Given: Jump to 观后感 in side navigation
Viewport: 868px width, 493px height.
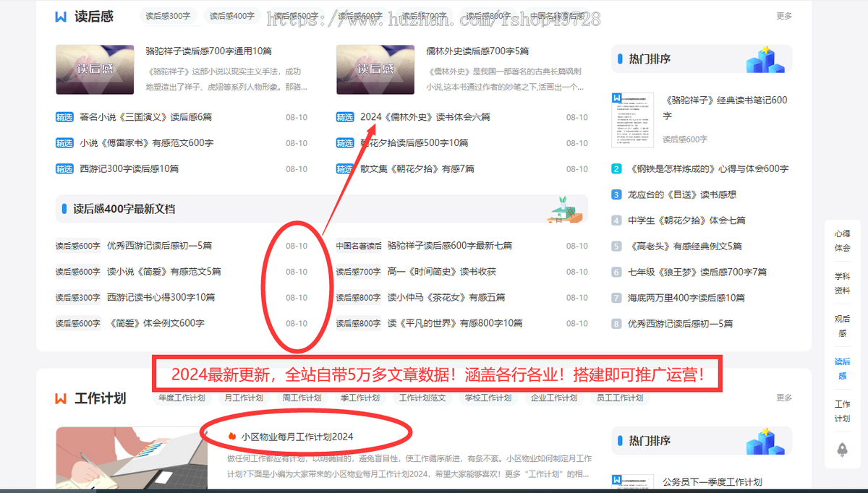Looking at the screenshot, I should [x=842, y=326].
